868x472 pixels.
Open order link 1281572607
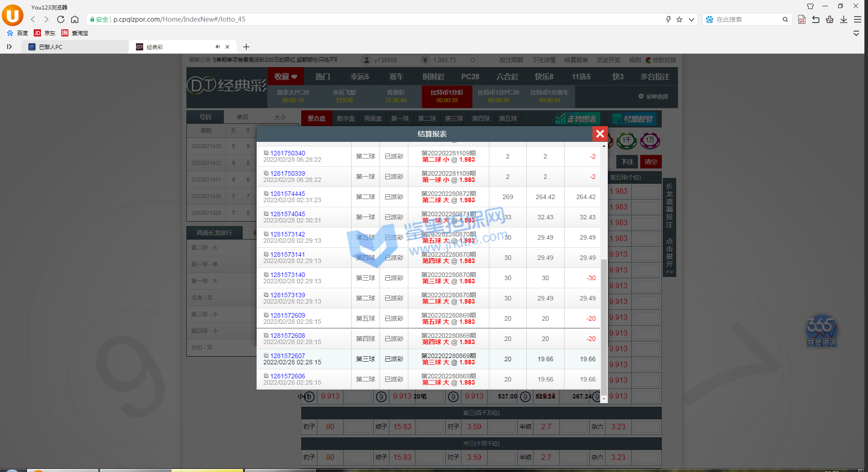coord(287,356)
